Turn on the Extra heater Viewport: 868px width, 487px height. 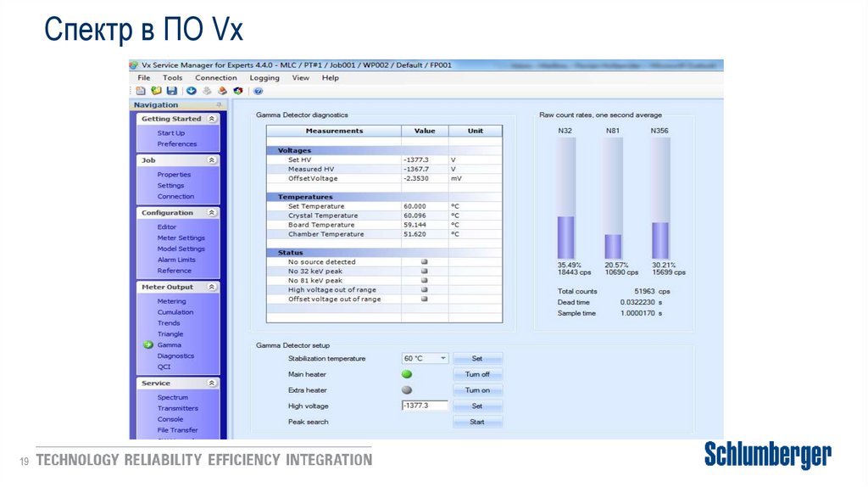click(x=478, y=390)
